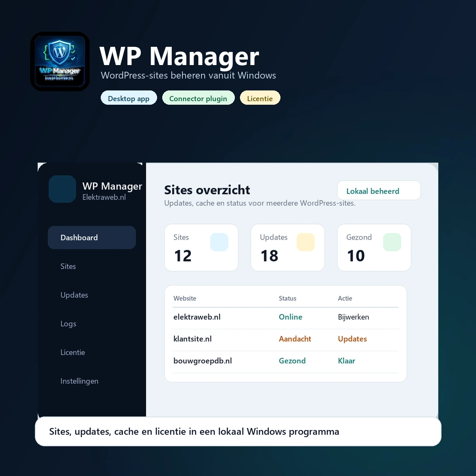Screen dimensions: 476x476
Task: Click the Elektraweb.nl sidebar subtitle
Action: pos(104,197)
